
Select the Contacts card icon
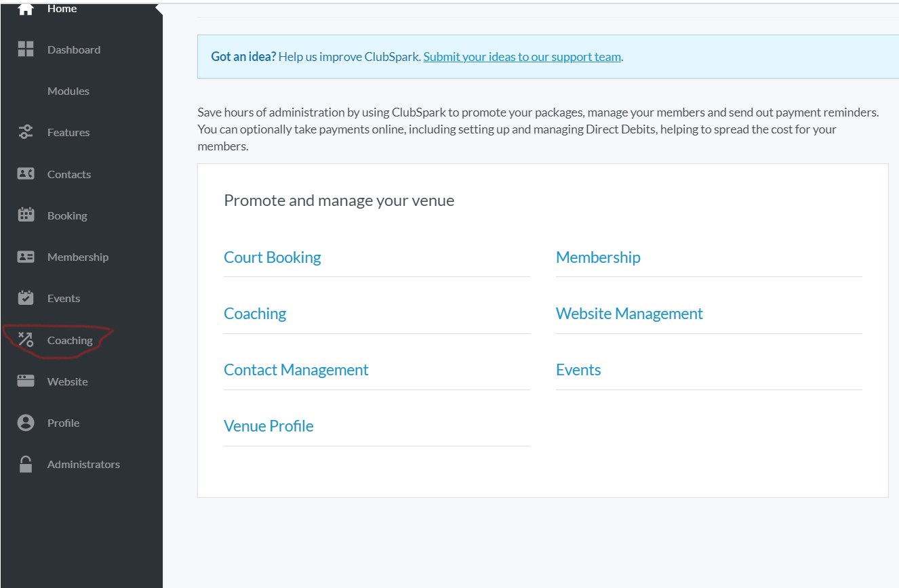[25, 173]
